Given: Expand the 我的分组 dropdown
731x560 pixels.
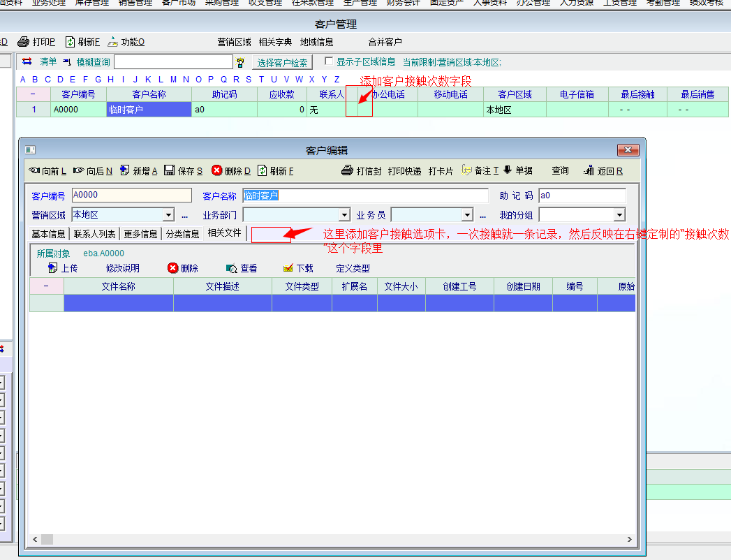Looking at the screenshot, I should [x=619, y=215].
